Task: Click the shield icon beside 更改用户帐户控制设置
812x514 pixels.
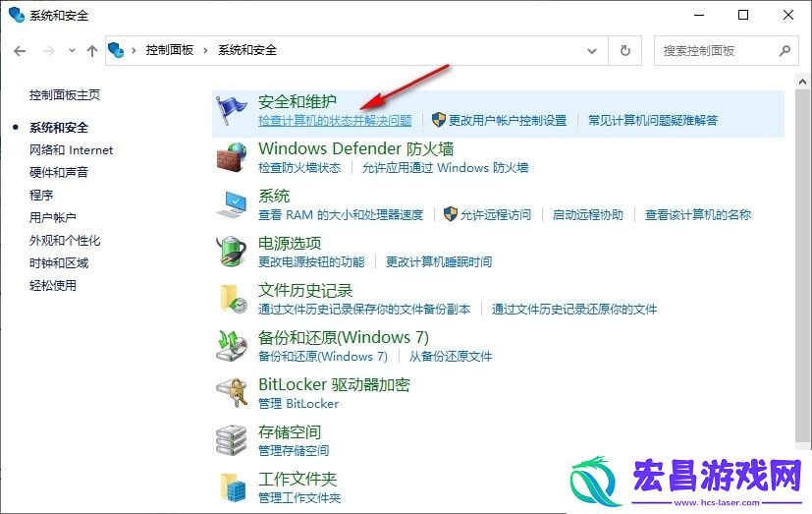Action: [x=439, y=120]
